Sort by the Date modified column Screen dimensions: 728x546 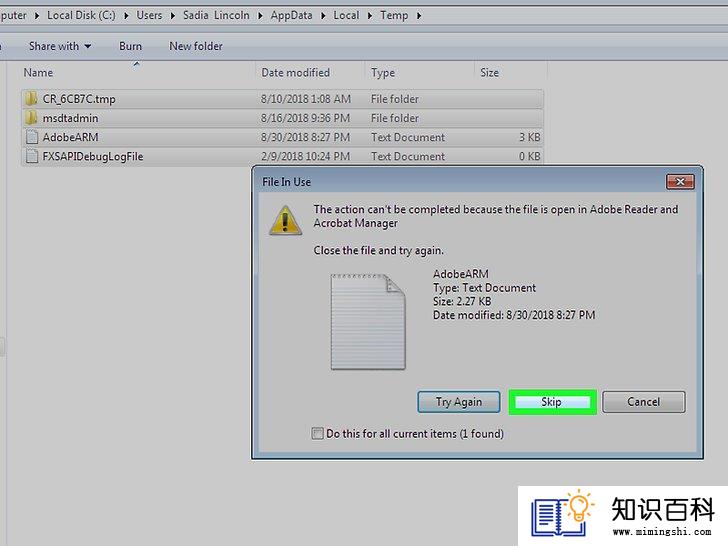[296, 72]
